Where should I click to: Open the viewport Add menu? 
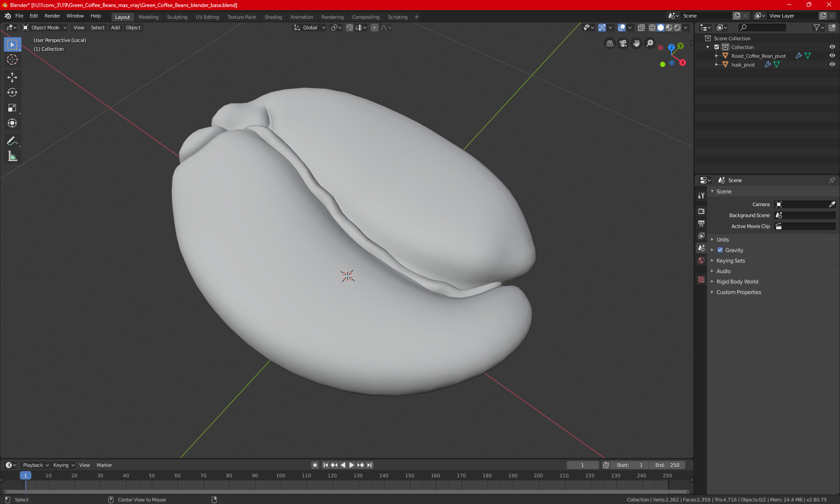(x=115, y=28)
